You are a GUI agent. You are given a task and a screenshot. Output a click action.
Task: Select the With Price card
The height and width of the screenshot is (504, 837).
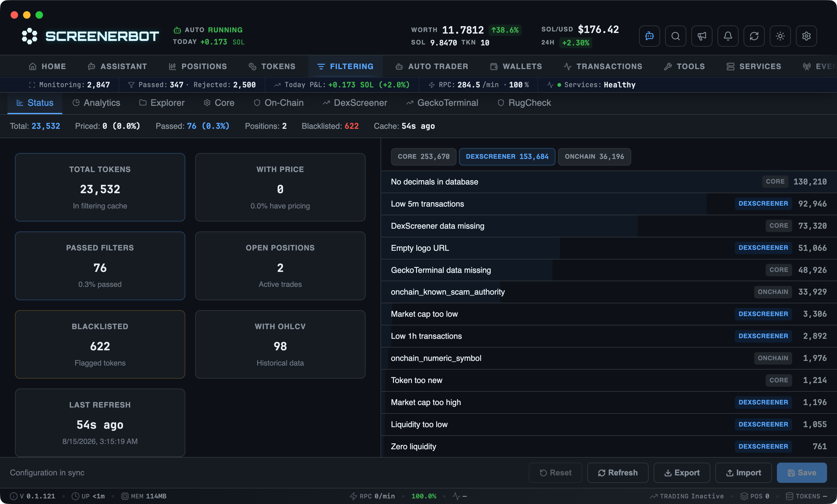[x=280, y=187]
